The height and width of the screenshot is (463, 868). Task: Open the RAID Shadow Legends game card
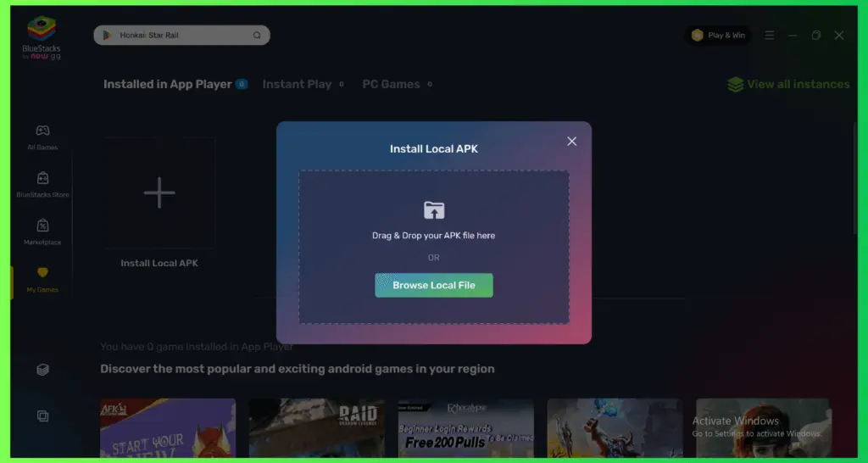[x=317, y=428]
